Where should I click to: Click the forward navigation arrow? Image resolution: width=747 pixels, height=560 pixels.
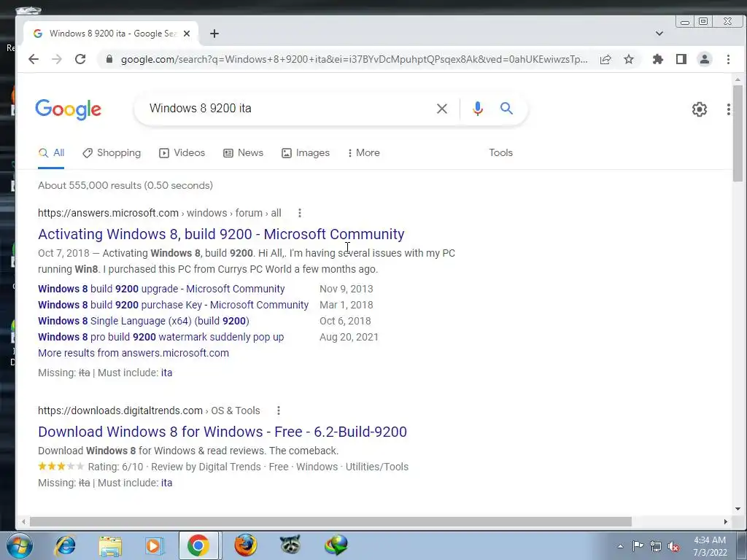tap(57, 59)
